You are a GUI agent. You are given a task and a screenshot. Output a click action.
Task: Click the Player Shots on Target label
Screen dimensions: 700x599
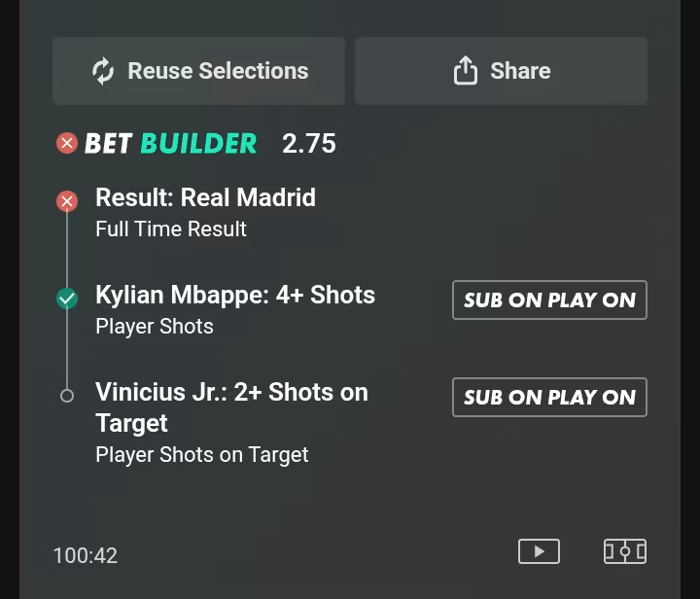click(x=202, y=455)
